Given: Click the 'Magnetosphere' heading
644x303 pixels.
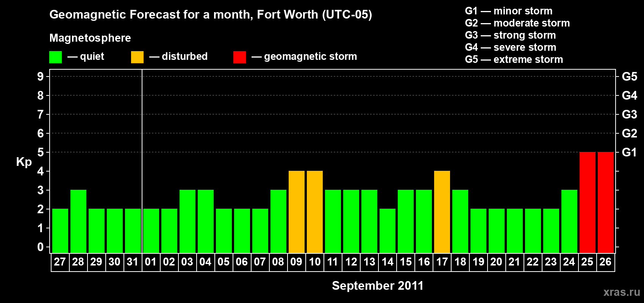Looking at the screenshot, I should (x=90, y=38).
